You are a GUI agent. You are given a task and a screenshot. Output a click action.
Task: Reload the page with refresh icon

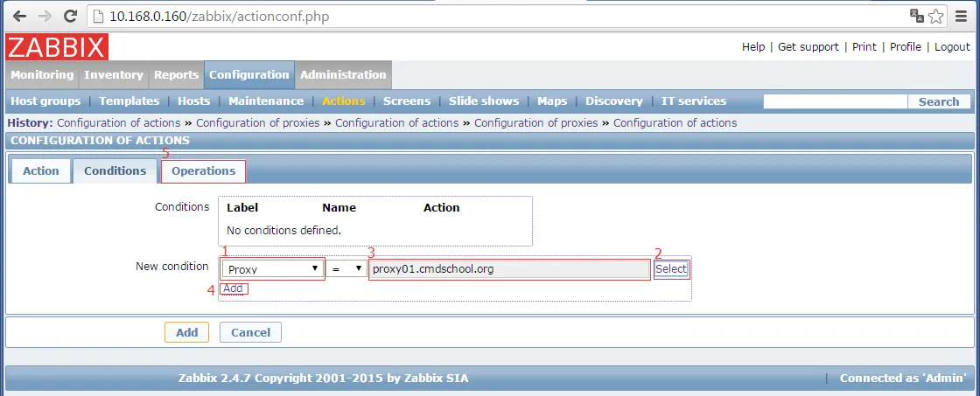71,17
